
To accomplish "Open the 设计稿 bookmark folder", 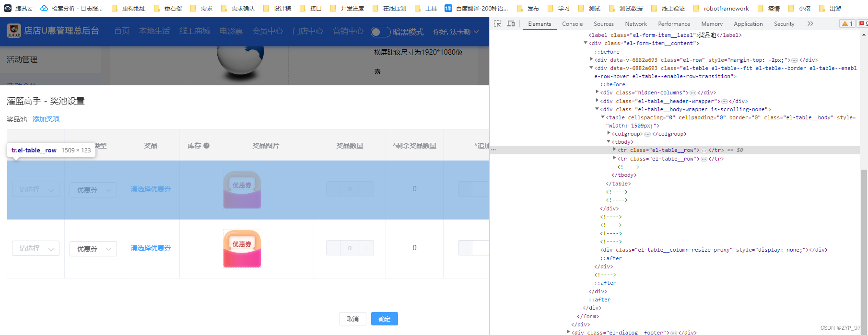I will [277, 8].
